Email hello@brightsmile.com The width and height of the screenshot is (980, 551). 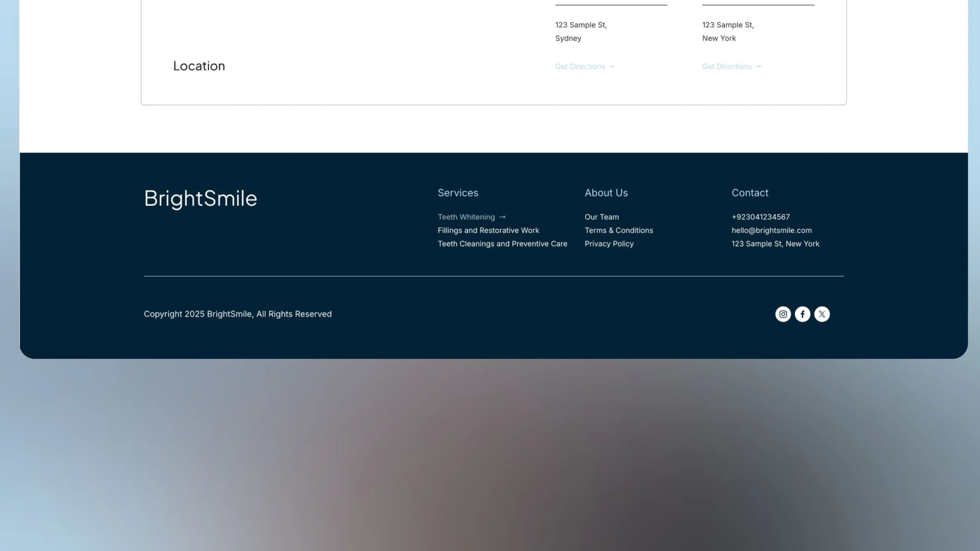[771, 230]
